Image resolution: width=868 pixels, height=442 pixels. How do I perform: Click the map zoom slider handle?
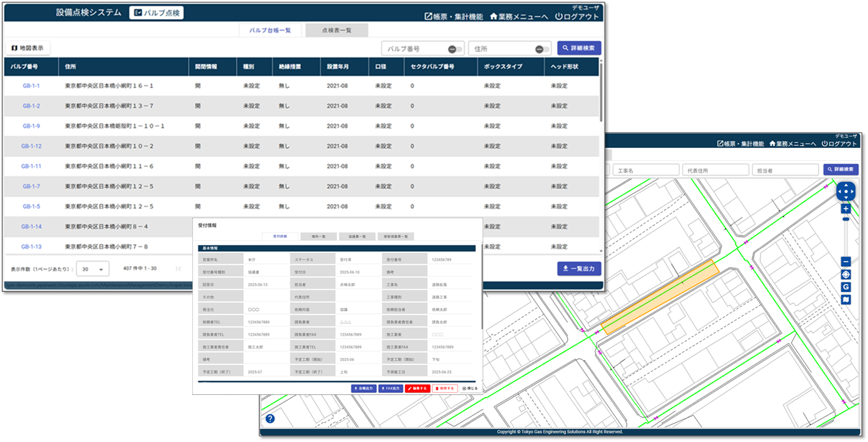tap(845, 219)
